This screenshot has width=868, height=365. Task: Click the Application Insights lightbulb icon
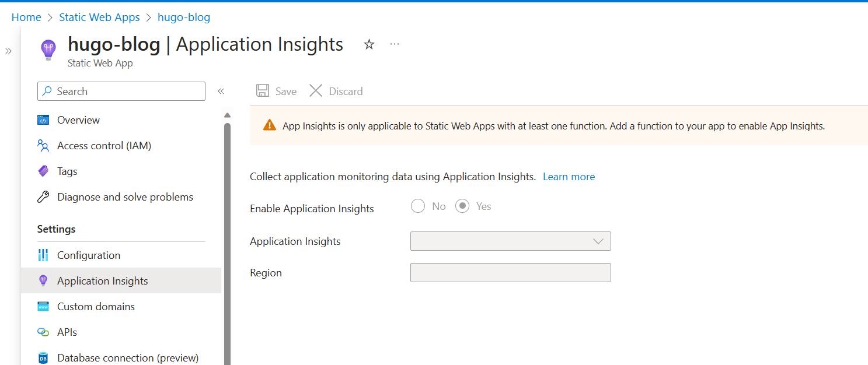43,280
